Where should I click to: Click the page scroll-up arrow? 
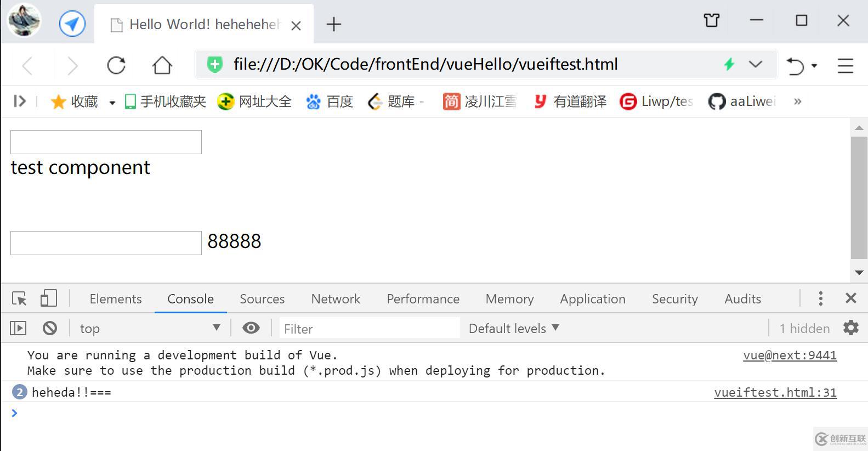pos(859,127)
